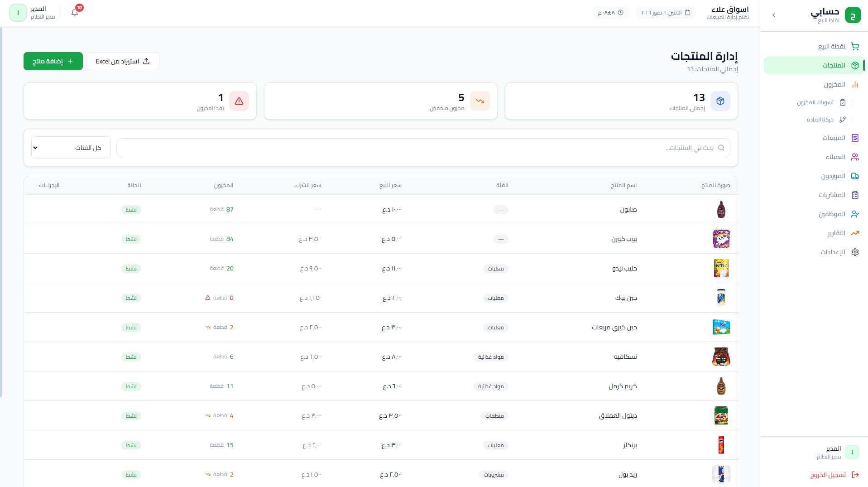
Task: Click the products box icon in sidebar
Action: coord(855,65)
